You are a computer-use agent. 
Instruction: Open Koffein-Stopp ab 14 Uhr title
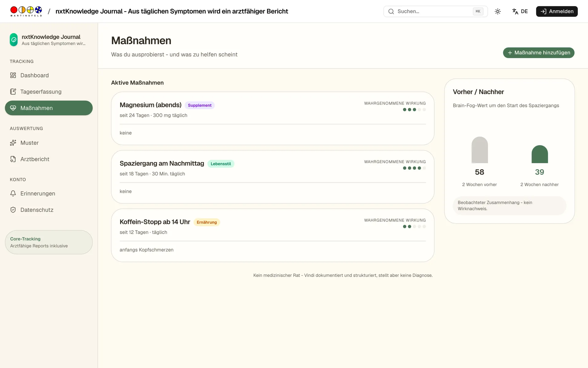click(155, 222)
